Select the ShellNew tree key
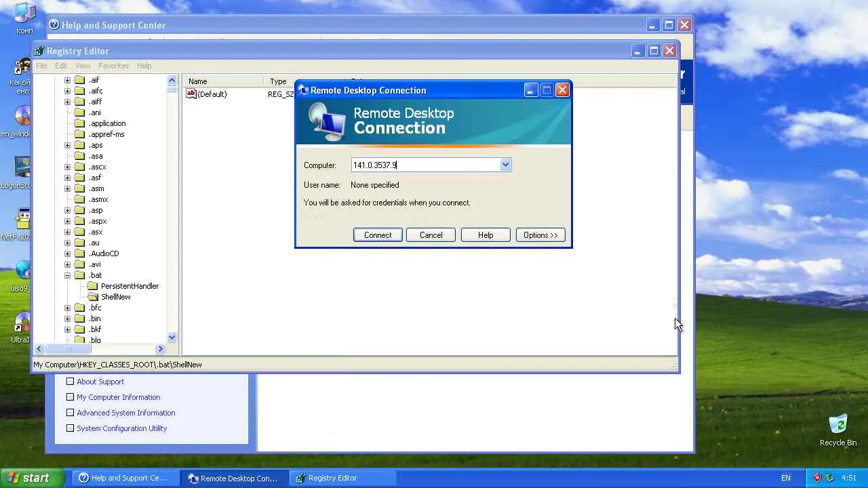 pyautogui.click(x=116, y=297)
